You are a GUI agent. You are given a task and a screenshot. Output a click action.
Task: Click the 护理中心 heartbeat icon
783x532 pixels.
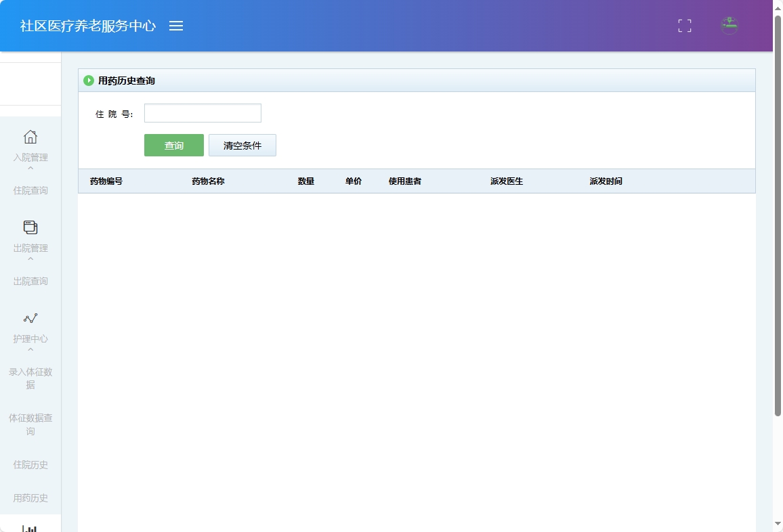click(x=30, y=318)
